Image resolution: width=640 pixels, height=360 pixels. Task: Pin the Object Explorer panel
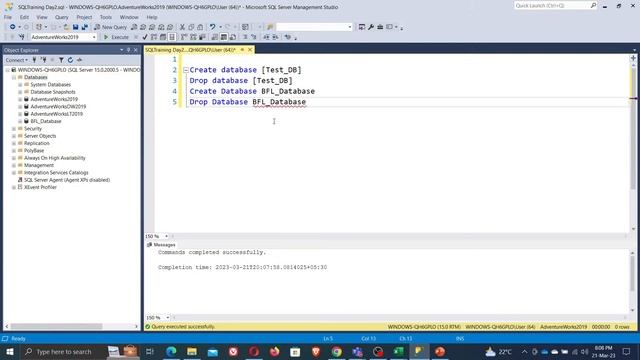pyautogui.click(x=128, y=50)
